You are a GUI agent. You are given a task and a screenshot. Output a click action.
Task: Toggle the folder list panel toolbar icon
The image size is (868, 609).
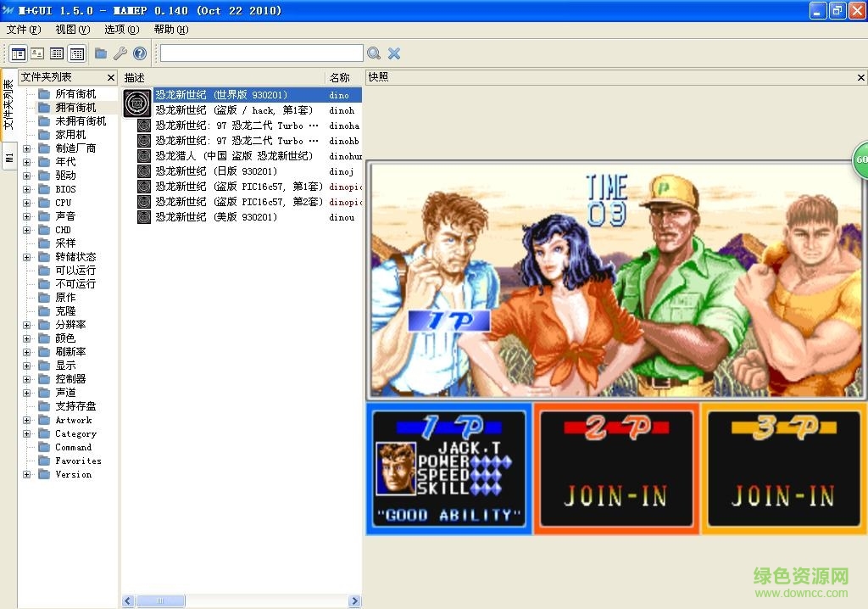pos(18,53)
